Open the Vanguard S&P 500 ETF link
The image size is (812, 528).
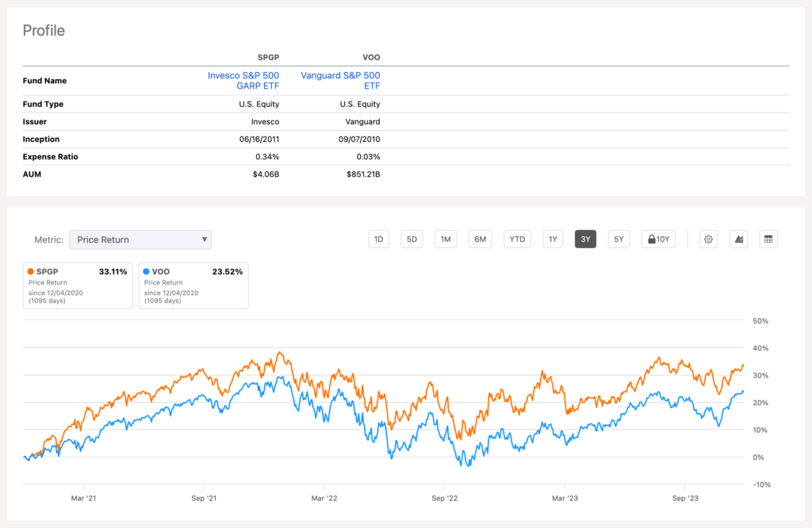pyautogui.click(x=340, y=81)
